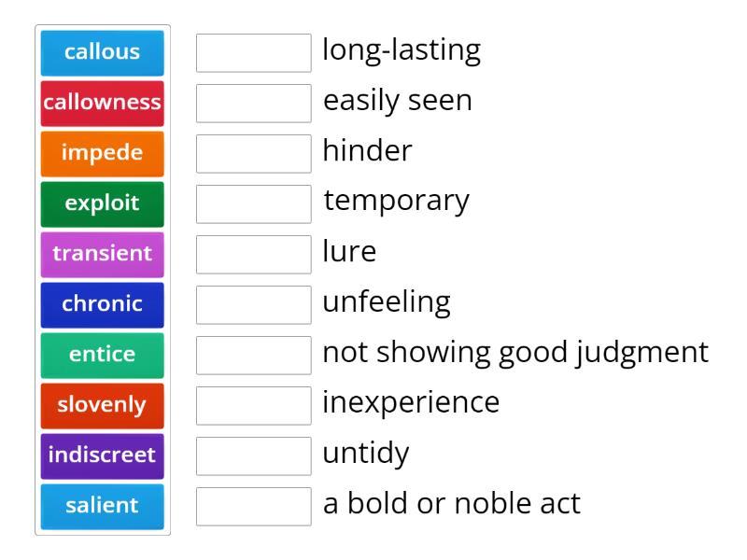The image size is (747, 560).
Task: Select the 'transient' word tile
Action: tap(102, 254)
